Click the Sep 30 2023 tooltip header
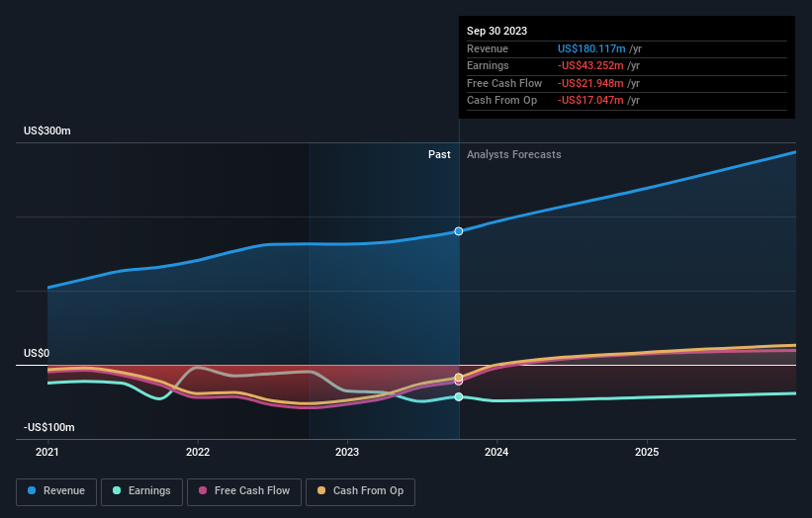This screenshot has height=518, width=812. pyautogui.click(x=496, y=31)
